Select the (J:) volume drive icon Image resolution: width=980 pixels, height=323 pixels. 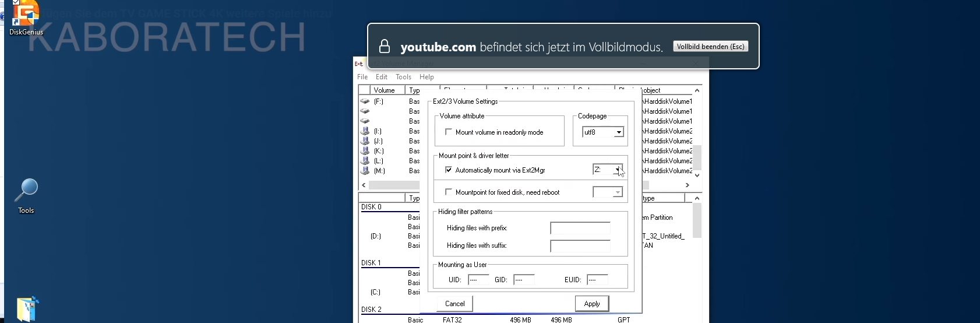point(365,141)
